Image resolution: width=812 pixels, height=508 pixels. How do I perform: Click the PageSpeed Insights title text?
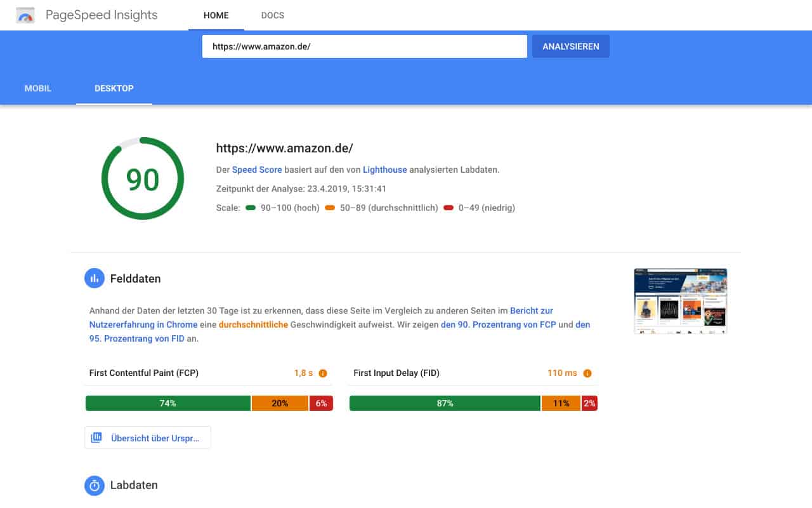point(101,15)
